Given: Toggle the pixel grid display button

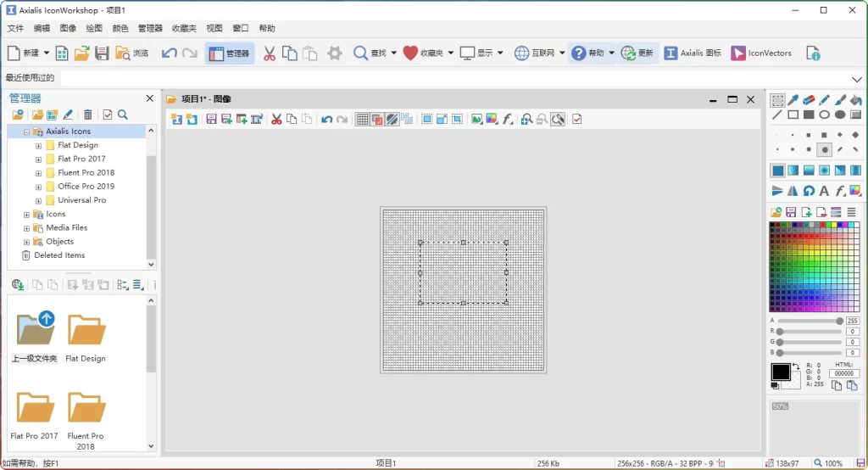Looking at the screenshot, I should 362,119.
